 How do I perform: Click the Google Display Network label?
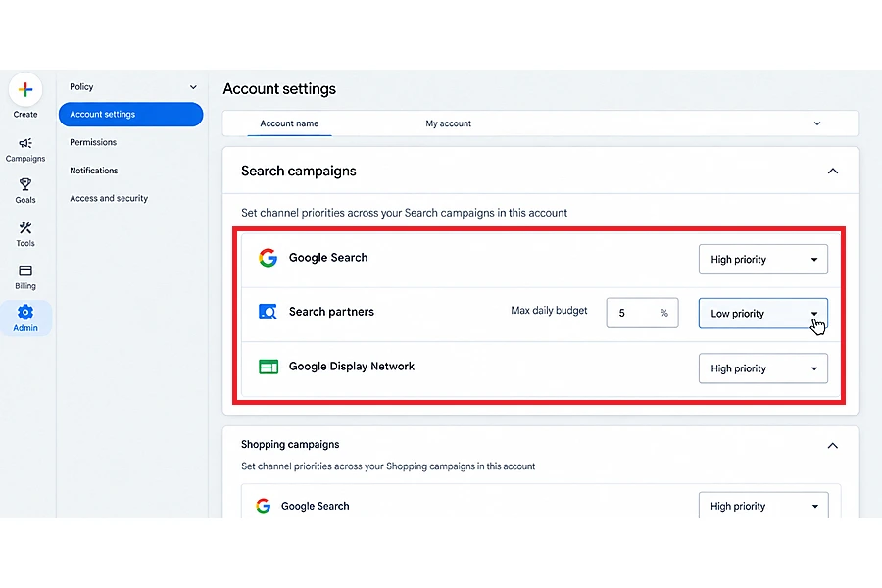click(x=352, y=367)
